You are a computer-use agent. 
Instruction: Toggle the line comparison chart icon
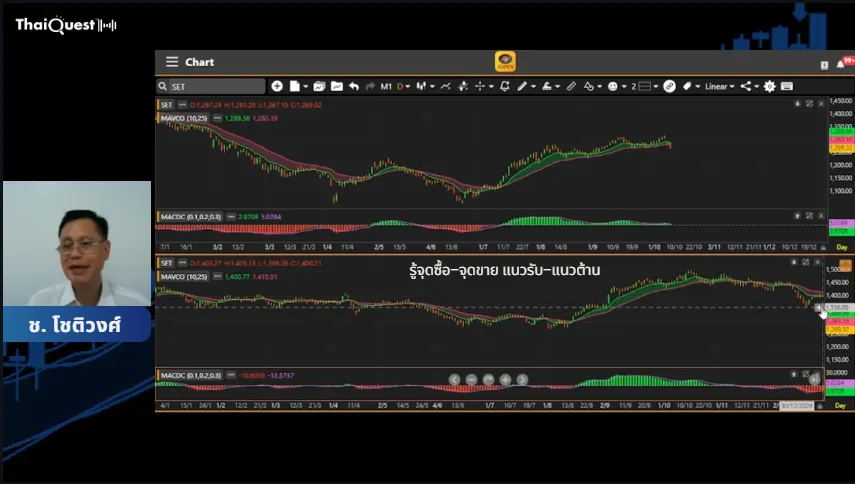pos(445,87)
